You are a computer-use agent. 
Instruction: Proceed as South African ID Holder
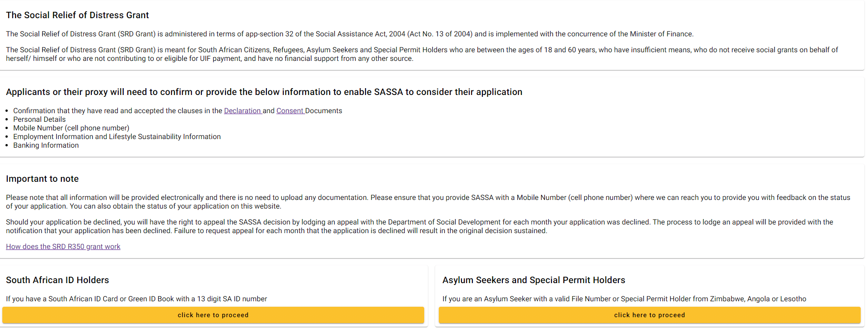coord(213,315)
